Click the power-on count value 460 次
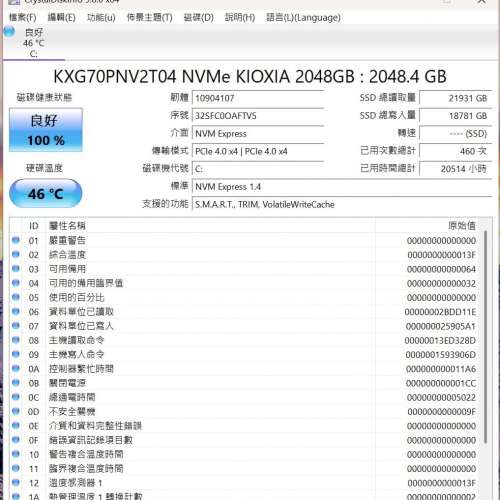 point(456,151)
